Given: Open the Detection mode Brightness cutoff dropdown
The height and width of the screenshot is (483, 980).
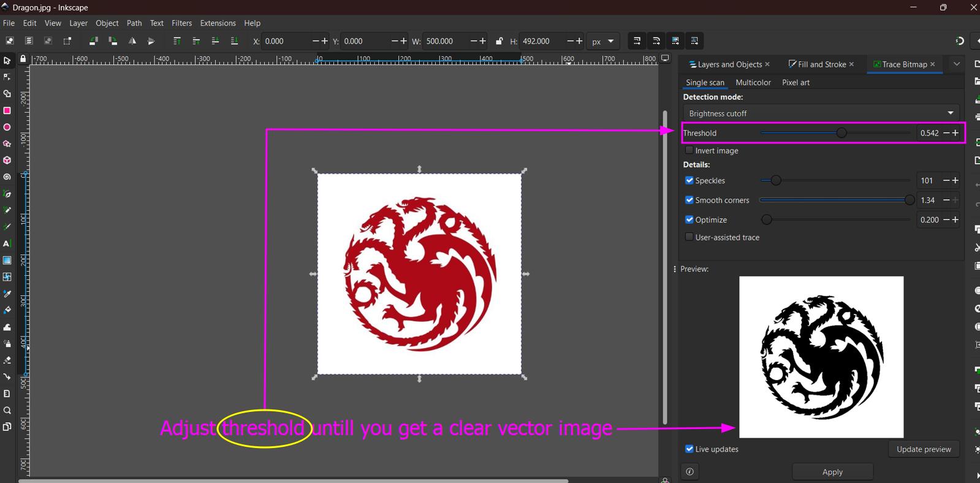Looking at the screenshot, I should 821,113.
